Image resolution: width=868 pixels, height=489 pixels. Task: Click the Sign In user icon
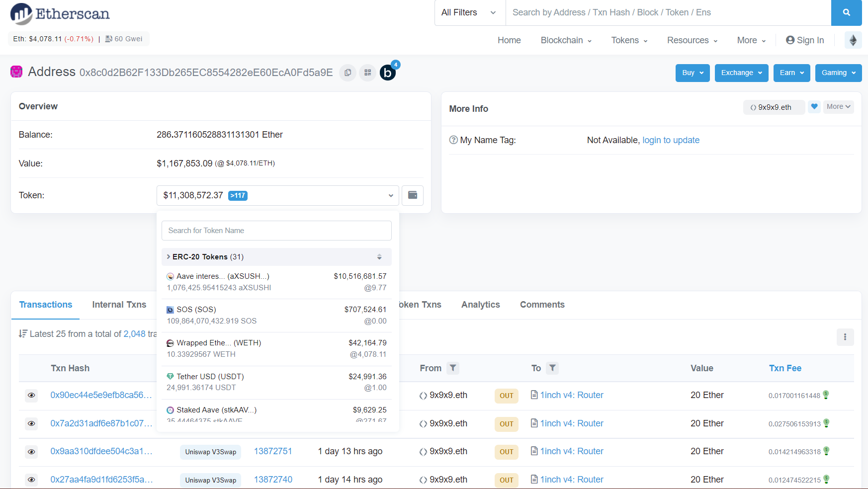[x=790, y=40]
